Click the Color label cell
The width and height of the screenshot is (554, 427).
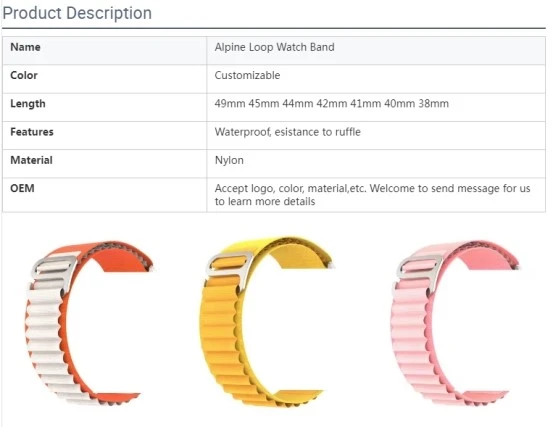(x=104, y=79)
